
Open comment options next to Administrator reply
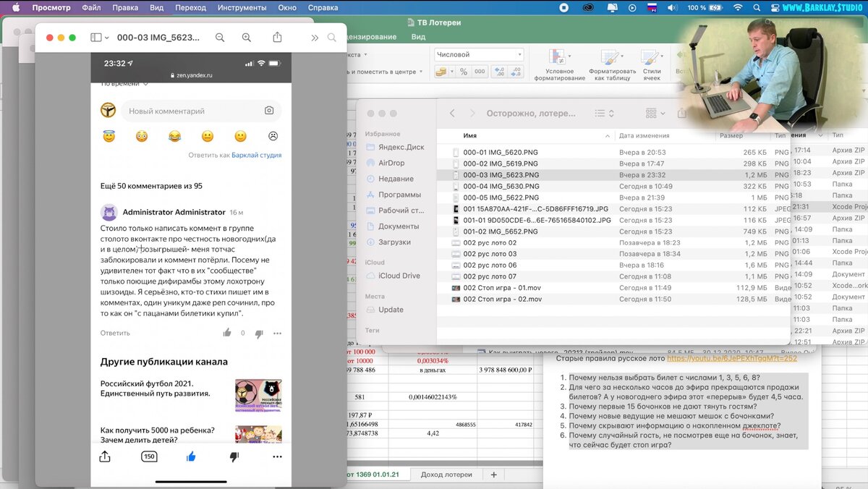point(277,333)
